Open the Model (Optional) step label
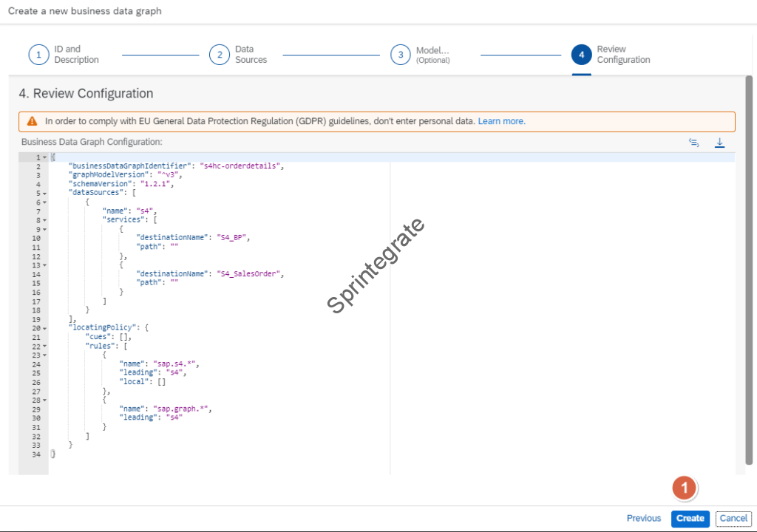 pyautogui.click(x=432, y=55)
